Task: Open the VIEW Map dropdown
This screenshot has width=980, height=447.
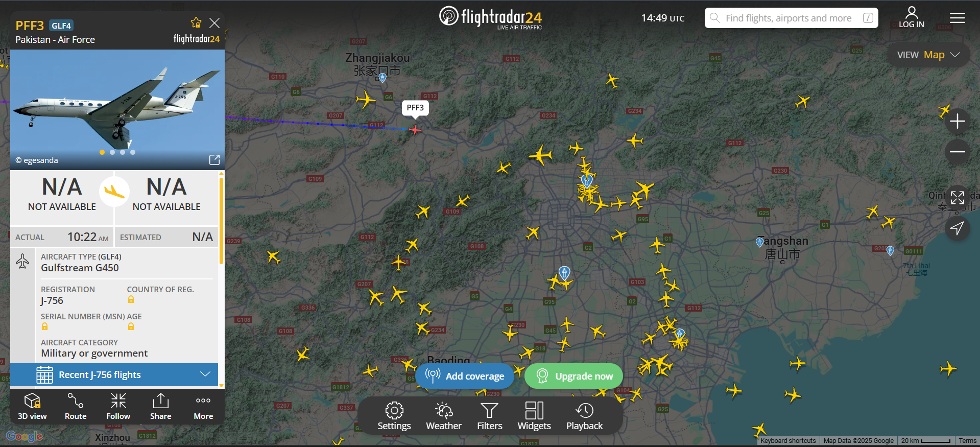Action: (x=928, y=55)
